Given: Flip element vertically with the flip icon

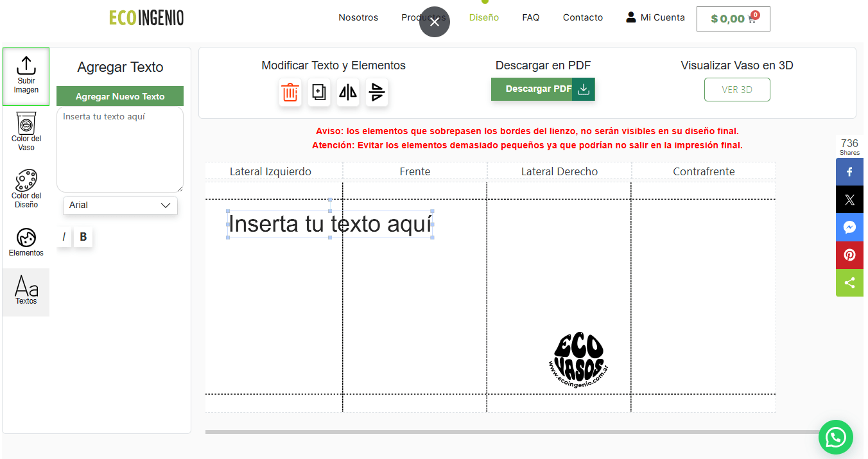Looking at the screenshot, I should coord(377,92).
